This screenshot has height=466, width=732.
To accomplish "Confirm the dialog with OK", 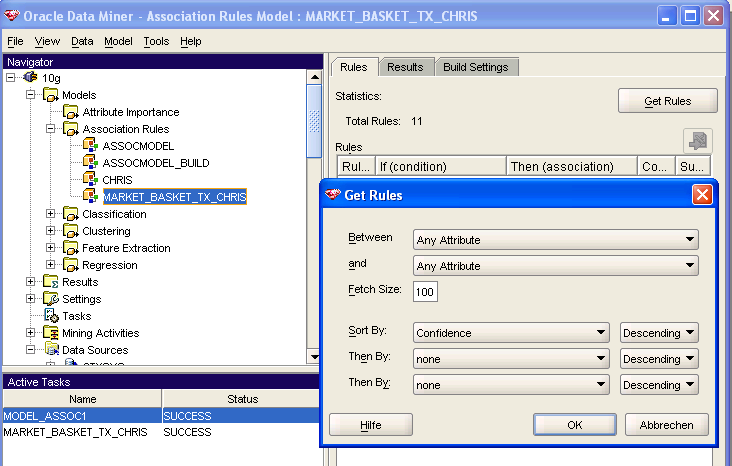I will (575, 425).
